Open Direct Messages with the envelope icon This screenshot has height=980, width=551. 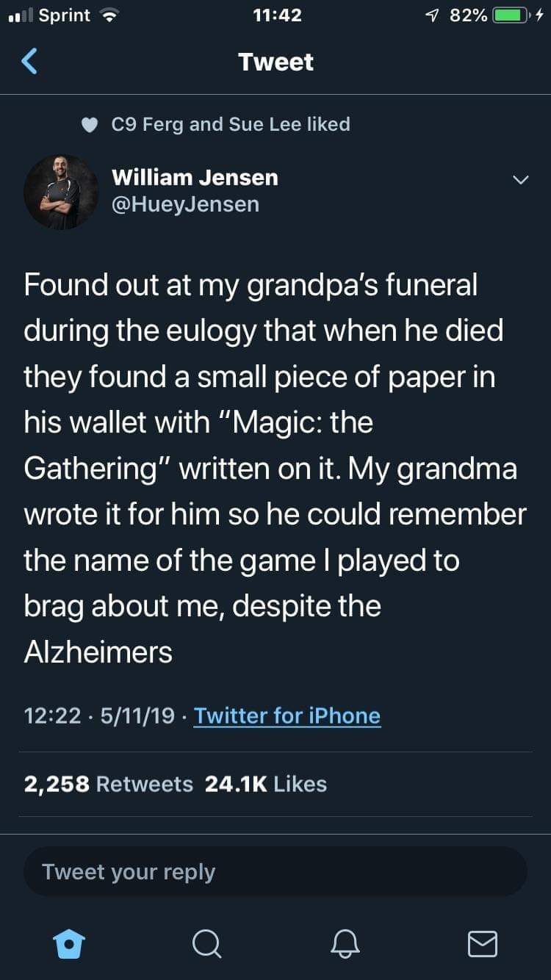[x=482, y=945]
